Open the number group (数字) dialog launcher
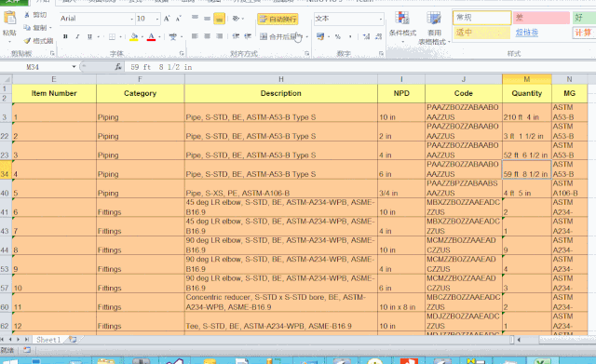The height and width of the screenshot is (364, 596). tap(381, 54)
